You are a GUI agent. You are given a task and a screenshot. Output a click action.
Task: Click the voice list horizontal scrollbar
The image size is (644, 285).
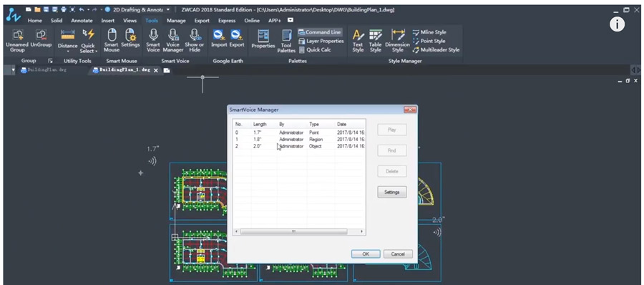tap(298, 231)
